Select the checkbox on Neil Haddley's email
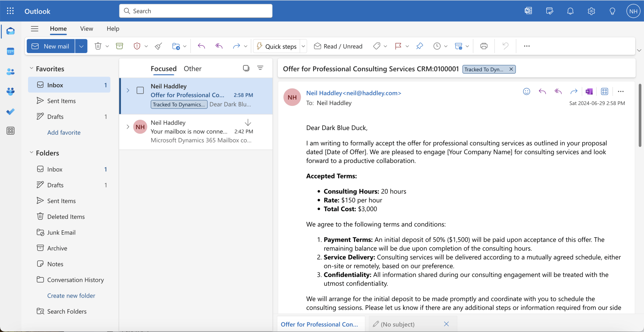The height and width of the screenshot is (332, 644). (x=140, y=90)
